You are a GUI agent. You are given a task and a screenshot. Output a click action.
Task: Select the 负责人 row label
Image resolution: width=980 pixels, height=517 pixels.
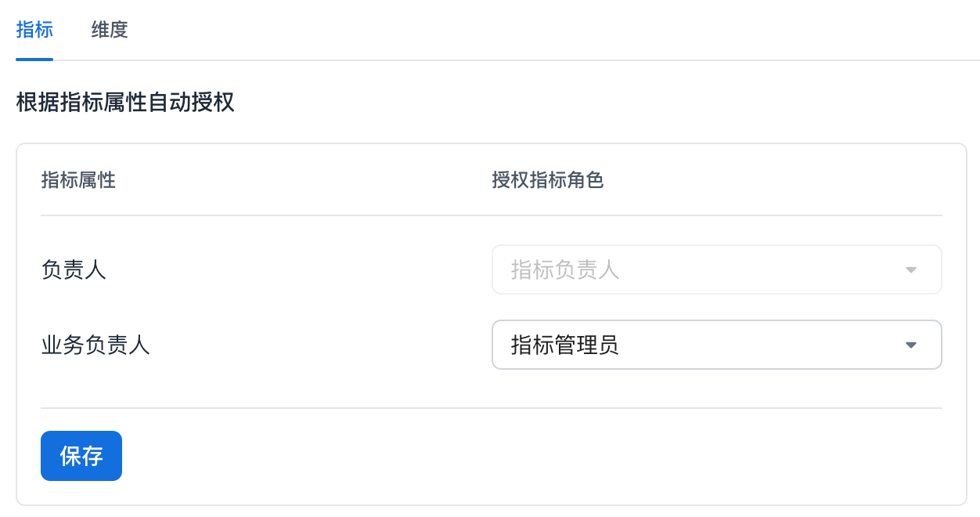[x=74, y=270]
